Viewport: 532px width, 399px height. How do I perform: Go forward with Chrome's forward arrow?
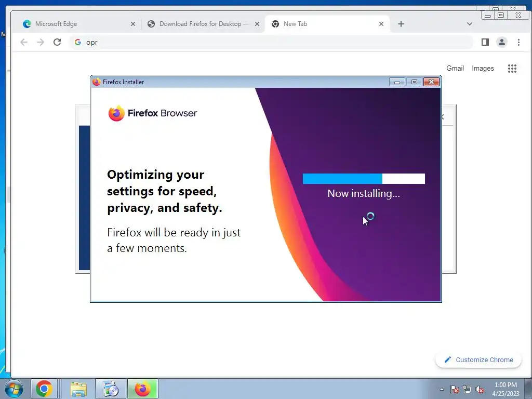pos(41,42)
